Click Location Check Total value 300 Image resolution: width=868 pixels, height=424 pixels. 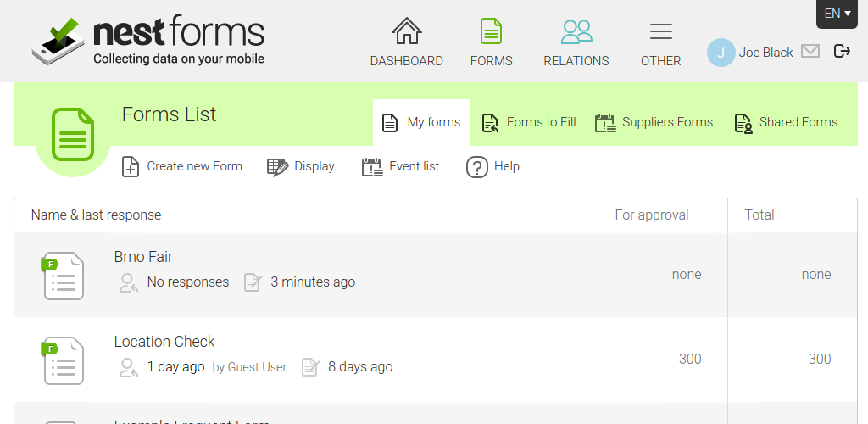tap(820, 360)
